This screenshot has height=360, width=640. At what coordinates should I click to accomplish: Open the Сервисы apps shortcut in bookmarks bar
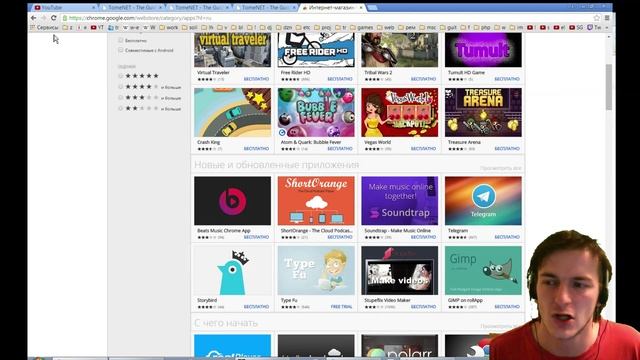point(44,27)
